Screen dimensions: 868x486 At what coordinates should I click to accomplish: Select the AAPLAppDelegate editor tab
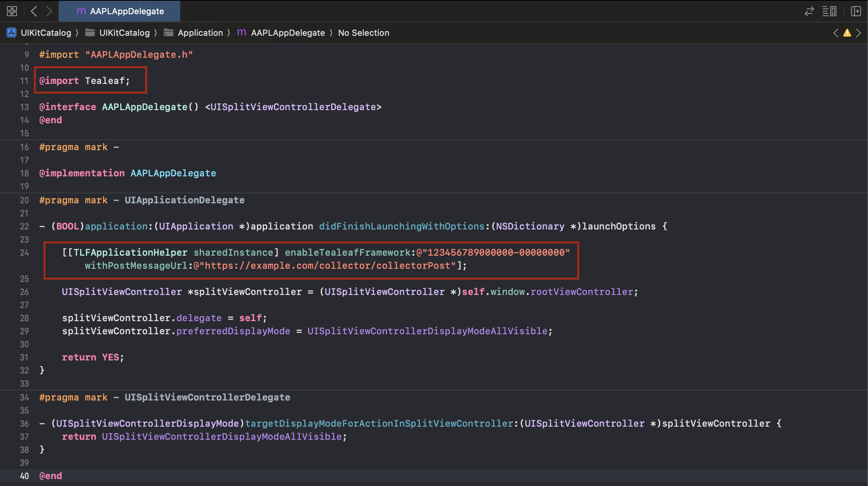coord(119,11)
